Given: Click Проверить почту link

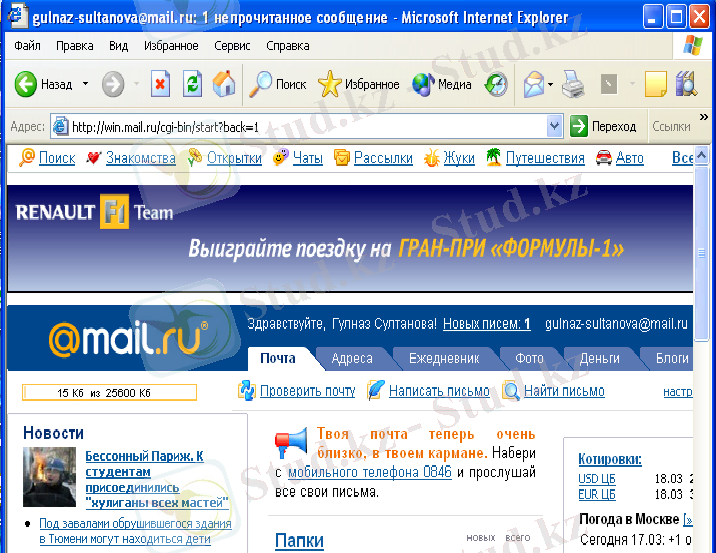Looking at the screenshot, I should click(307, 391).
